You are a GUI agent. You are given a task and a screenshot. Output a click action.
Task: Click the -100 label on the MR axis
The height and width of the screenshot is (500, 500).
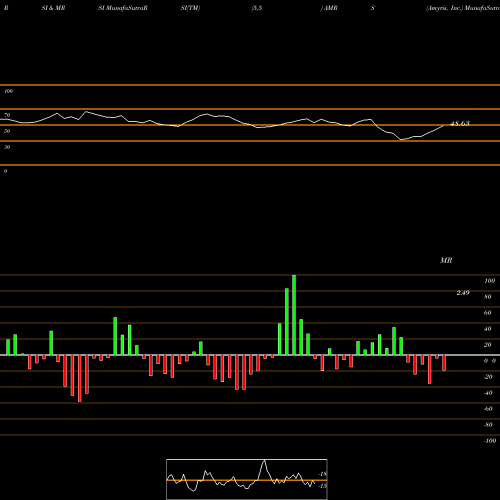(x=490, y=441)
